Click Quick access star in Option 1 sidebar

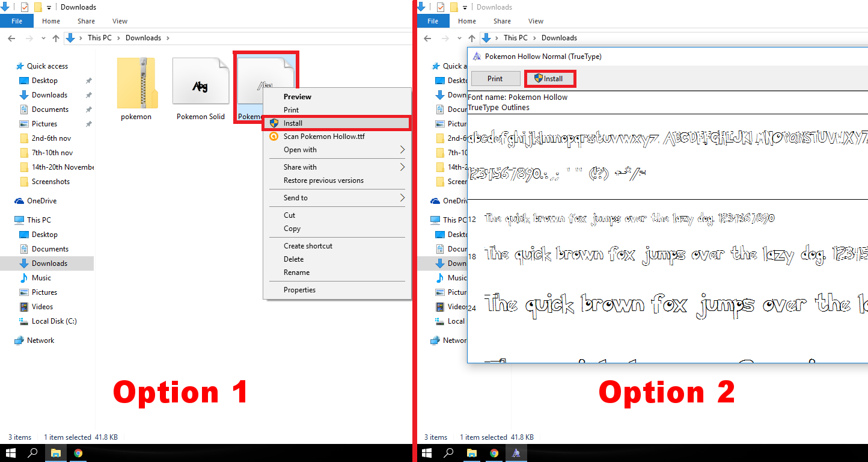pyautogui.click(x=20, y=66)
